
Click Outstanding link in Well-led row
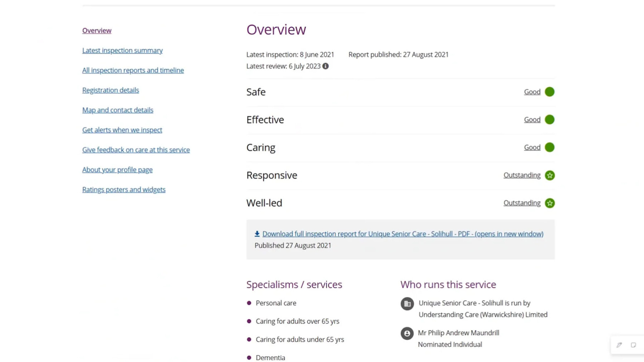click(522, 203)
